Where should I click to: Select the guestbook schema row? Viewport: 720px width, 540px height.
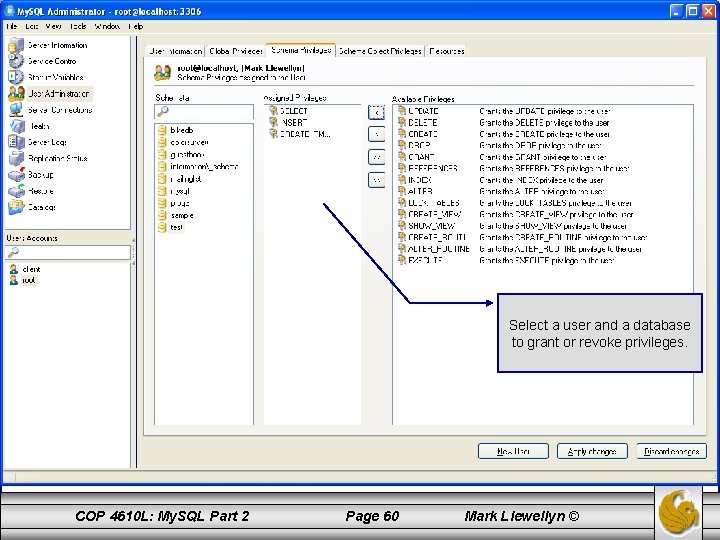(x=181, y=154)
